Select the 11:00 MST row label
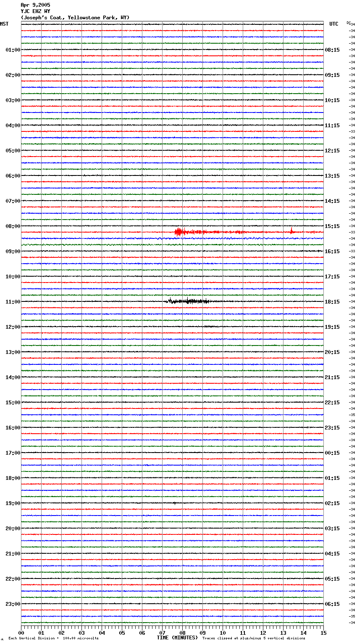This screenshot has width=357, height=644. [x=13, y=302]
